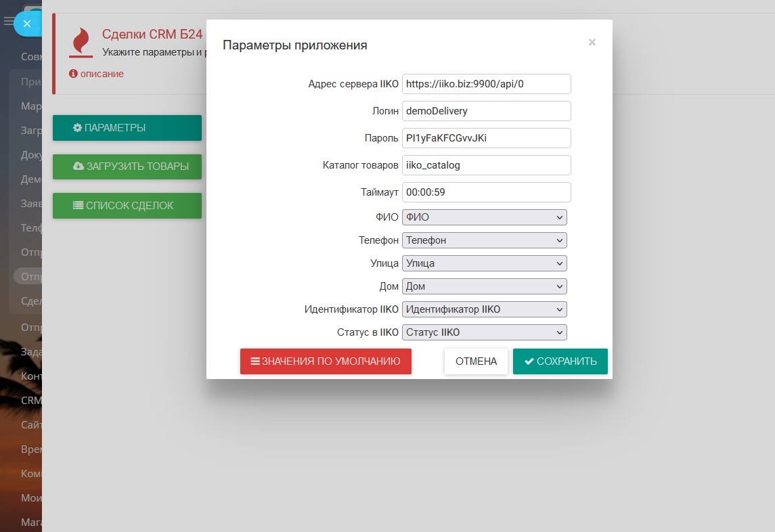Click the red flame app logo

[81, 42]
